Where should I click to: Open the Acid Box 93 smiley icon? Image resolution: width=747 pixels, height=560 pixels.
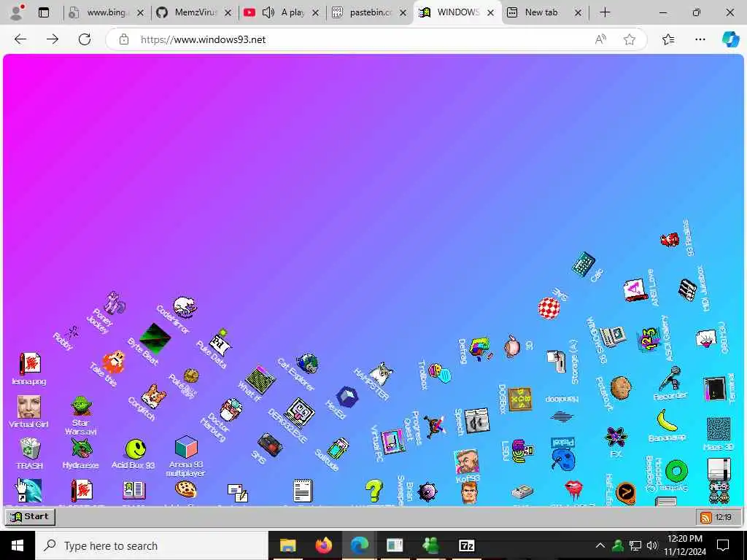(x=135, y=448)
